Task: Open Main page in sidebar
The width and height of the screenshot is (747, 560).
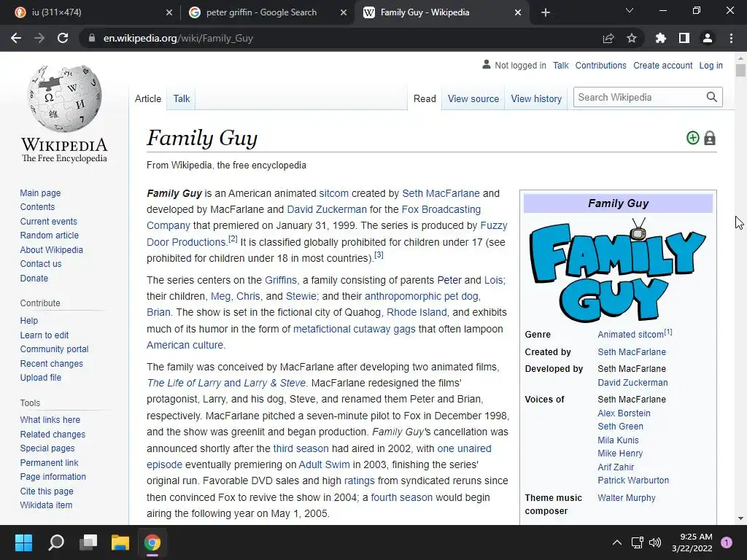Action: [41, 192]
